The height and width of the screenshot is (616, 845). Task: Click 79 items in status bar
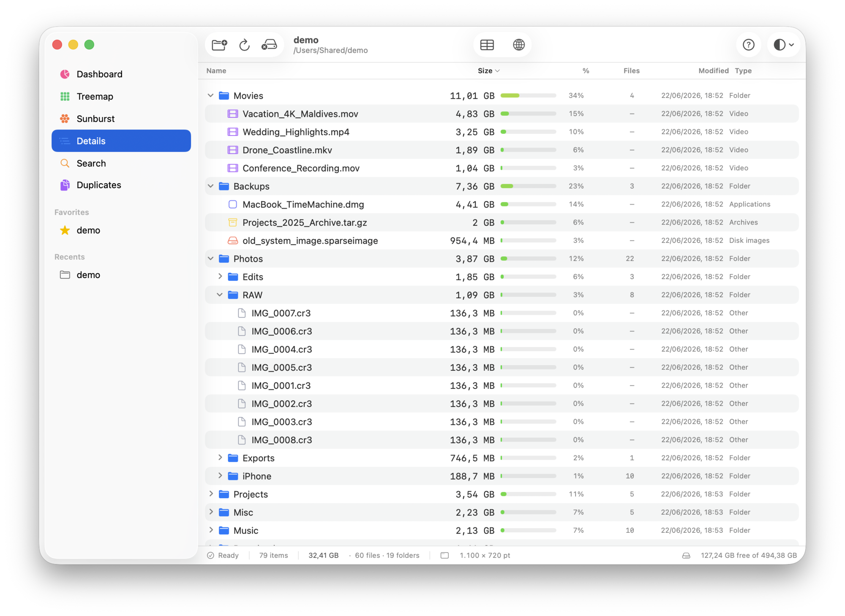tap(273, 556)
